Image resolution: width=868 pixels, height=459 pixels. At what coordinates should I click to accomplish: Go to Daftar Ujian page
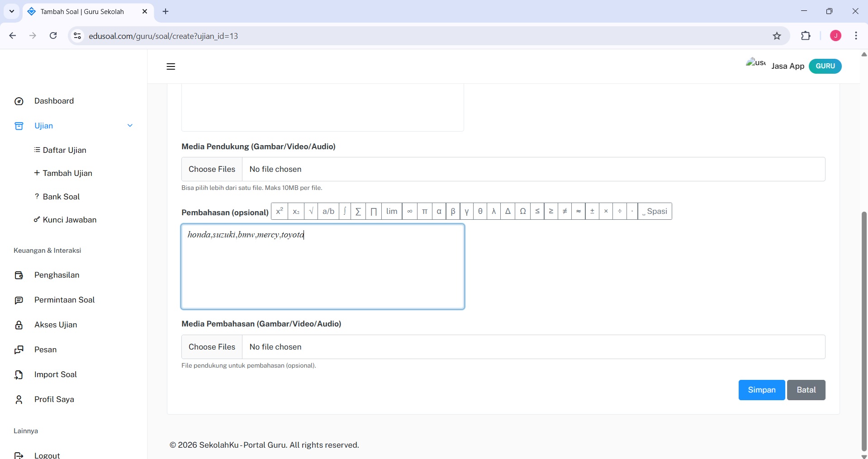(x=64, y=150)
